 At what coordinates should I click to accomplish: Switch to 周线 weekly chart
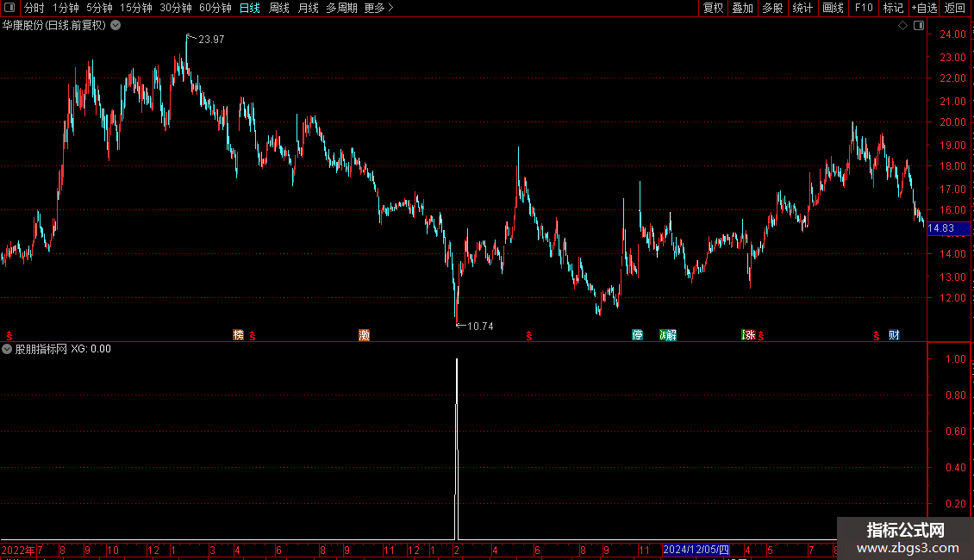tap(279, 8)
